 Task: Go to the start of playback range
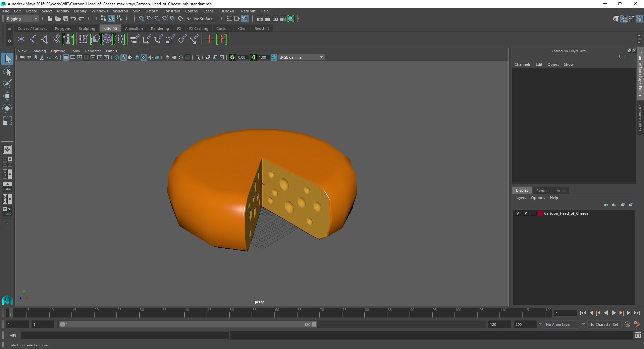583,313
